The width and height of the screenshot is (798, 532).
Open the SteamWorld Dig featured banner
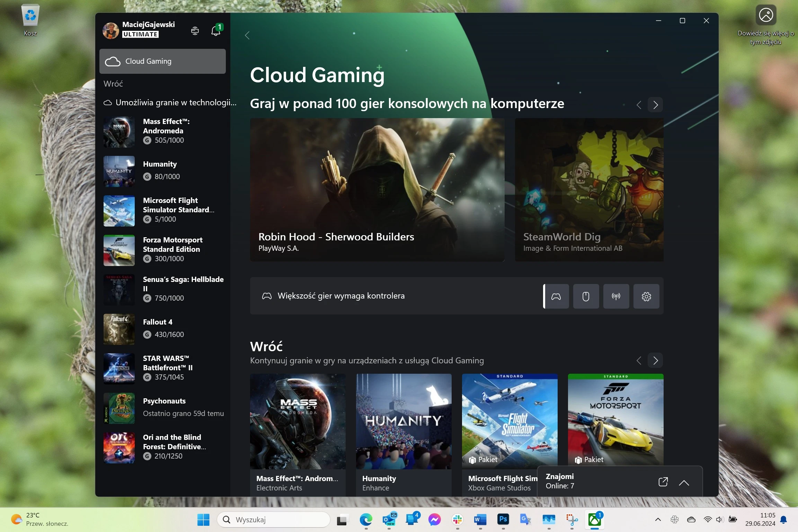click(589, 190)
